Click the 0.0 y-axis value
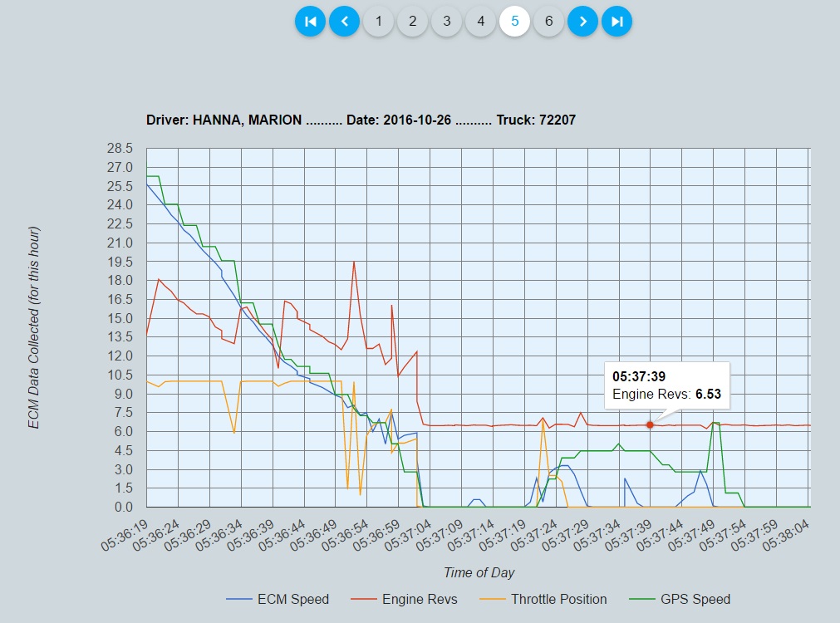This screenshot has height=623, width=840. pyautogui.click(x=123, y=507)
